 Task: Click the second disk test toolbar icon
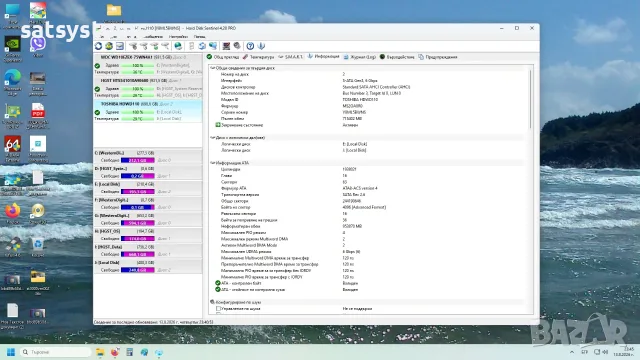coord(144,46)
